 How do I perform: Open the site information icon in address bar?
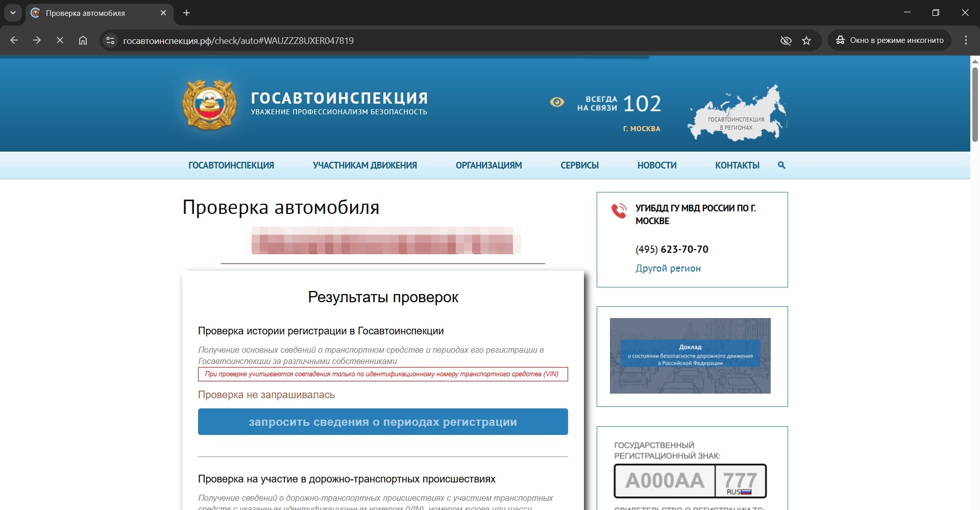click(110, 41)
